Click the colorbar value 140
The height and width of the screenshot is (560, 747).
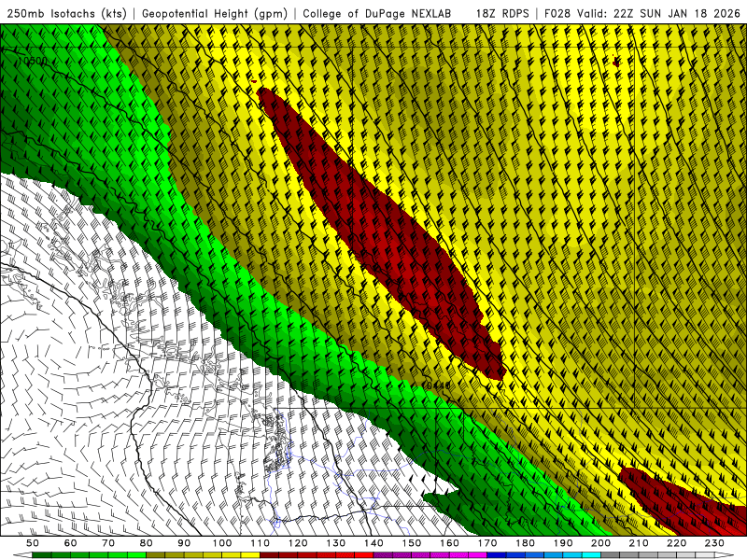(x=373, y=543)
